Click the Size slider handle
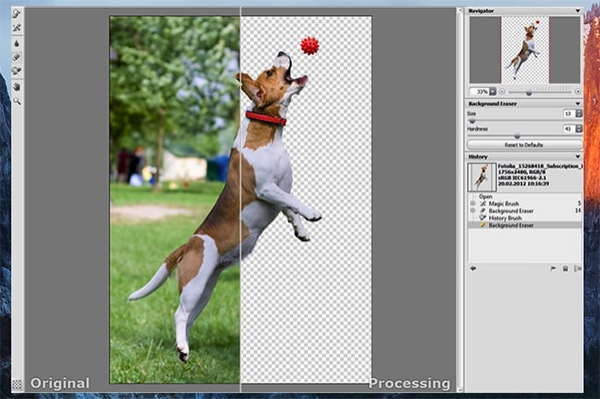This screenshot has width=600, height=399. tap(472, 121)
